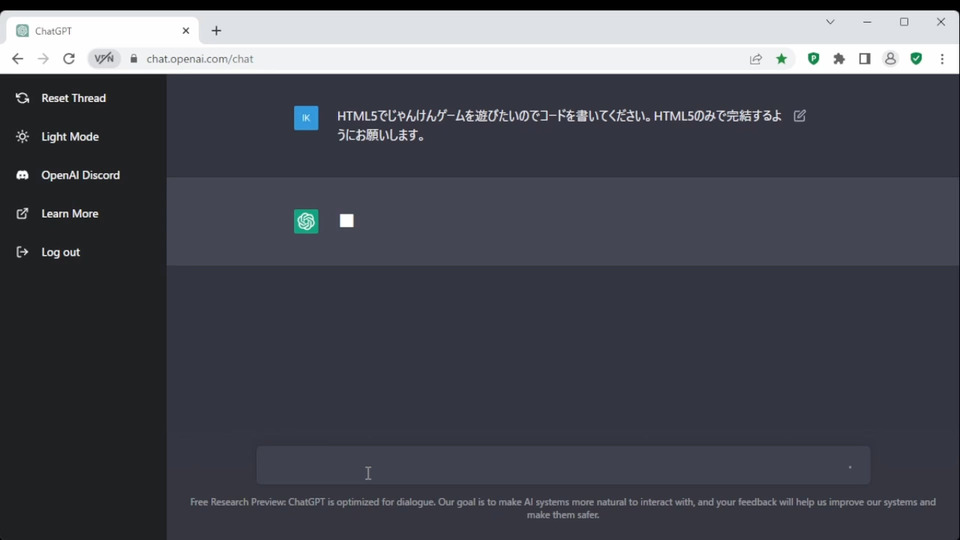
Task: Click the ChatGPT tab favicon
Action: [x=23, y=31]
